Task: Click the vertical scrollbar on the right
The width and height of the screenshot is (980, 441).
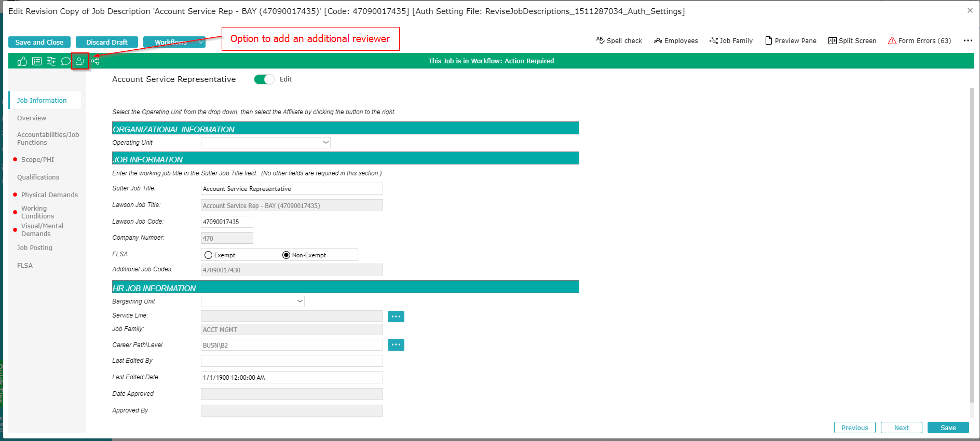Action: 972,244
